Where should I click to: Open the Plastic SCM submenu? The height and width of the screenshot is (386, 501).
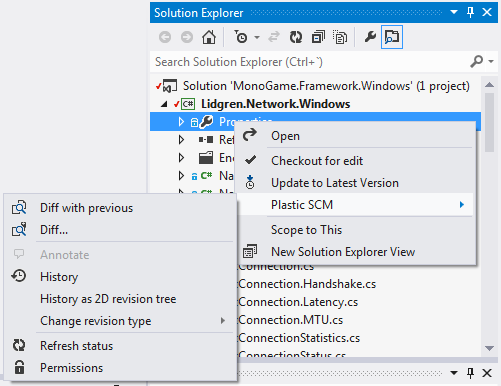(356, 205)
